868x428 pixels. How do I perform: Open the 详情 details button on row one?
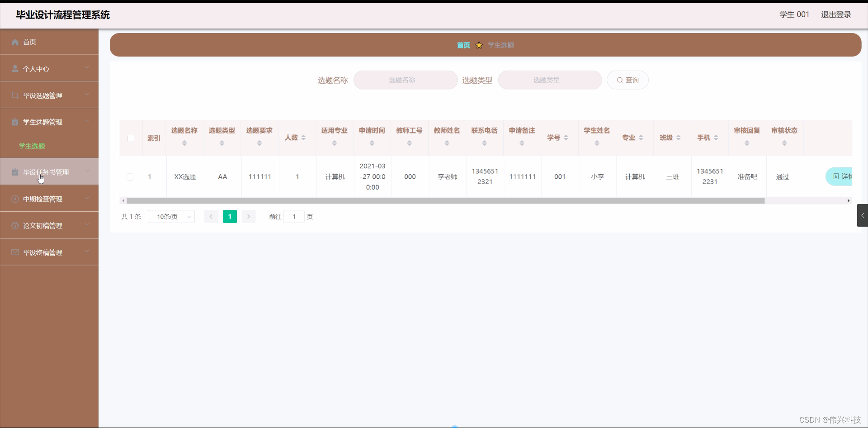[841, 176]
